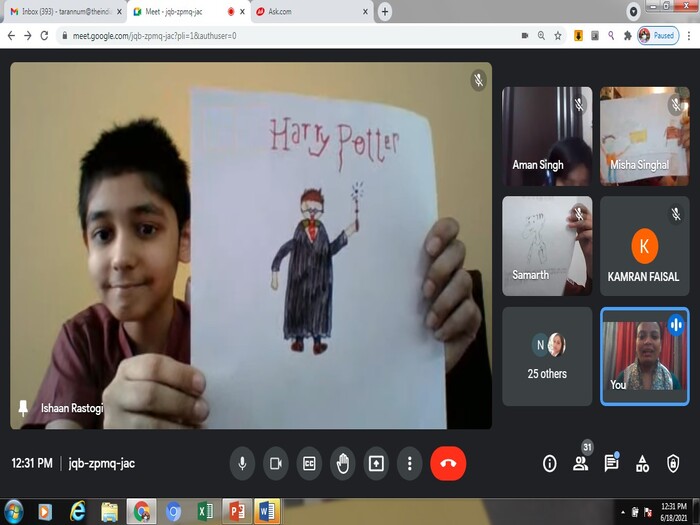700x525 pixels.
Task: Go back in browser
Action: (11, 36)
